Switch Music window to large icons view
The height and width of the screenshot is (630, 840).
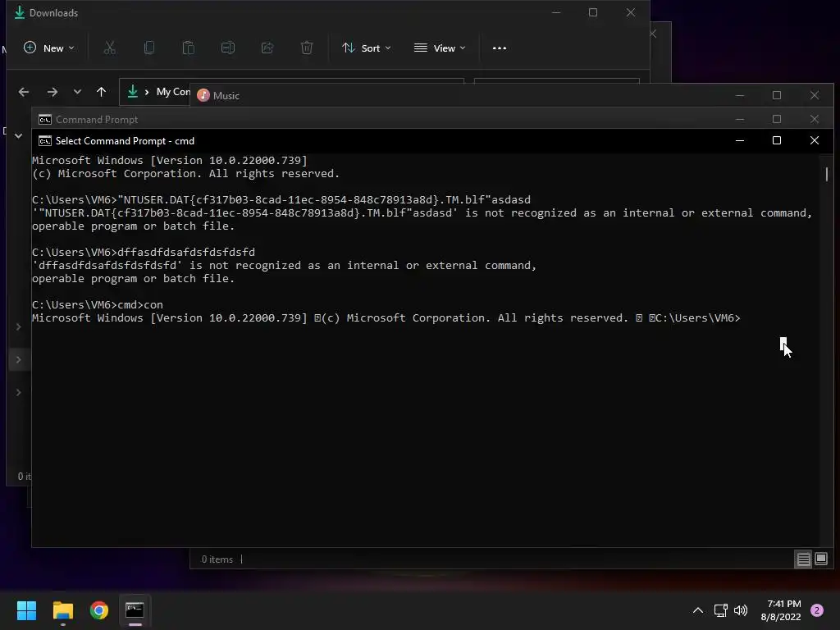[820, 559]
